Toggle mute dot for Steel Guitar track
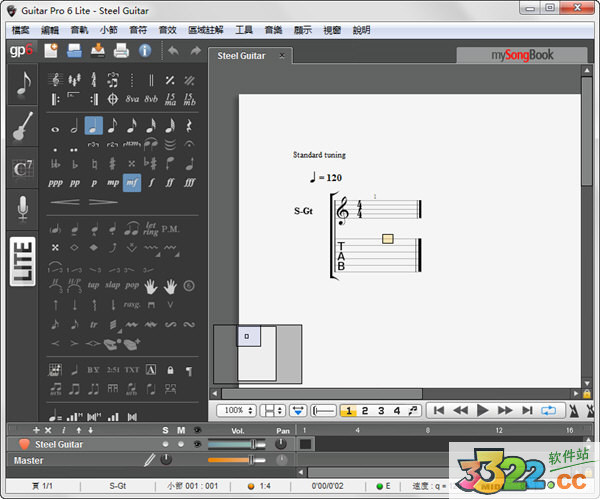This screenshot has height=499, width=600. point(181,443)
